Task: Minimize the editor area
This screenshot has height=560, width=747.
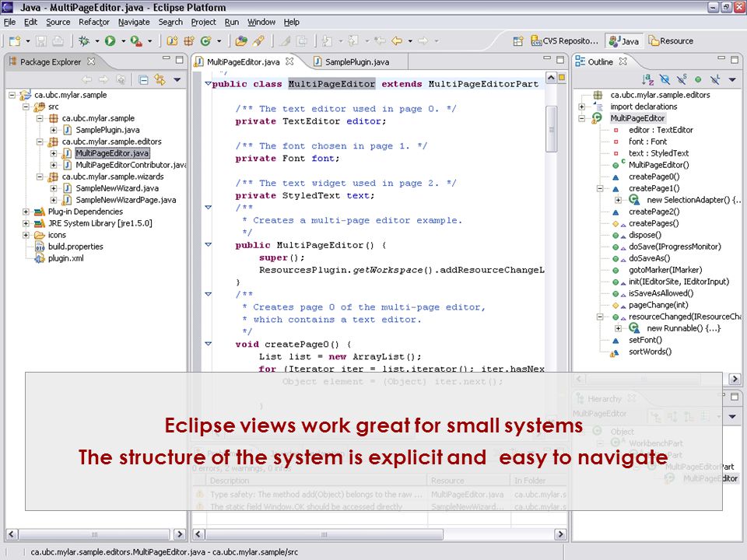Action: (547, 58)
